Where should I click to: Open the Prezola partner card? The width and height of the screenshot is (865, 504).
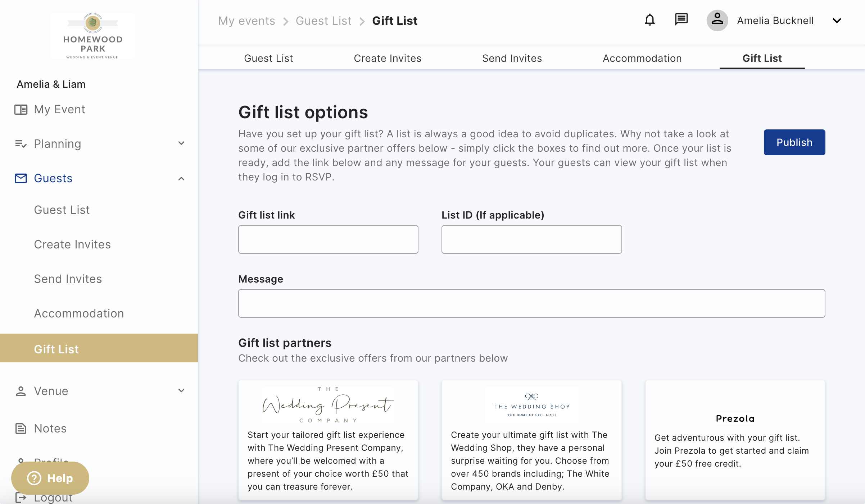[x=735, y=440]
